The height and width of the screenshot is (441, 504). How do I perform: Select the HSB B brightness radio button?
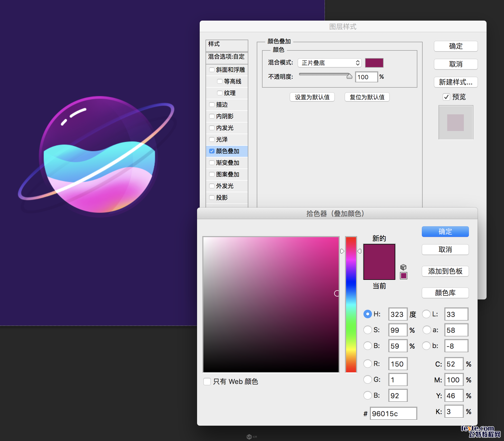point(367,346)
